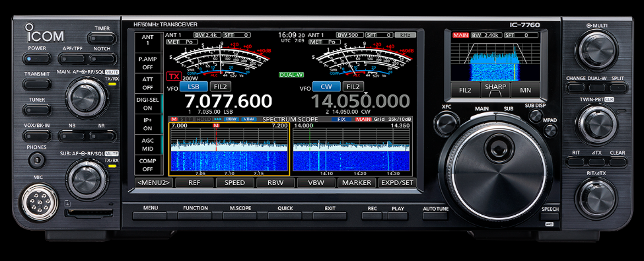Image resolution: width=644 pixels, height=261 pixels.
Task: Open the LSB mode selector
Action: (194, 87)
